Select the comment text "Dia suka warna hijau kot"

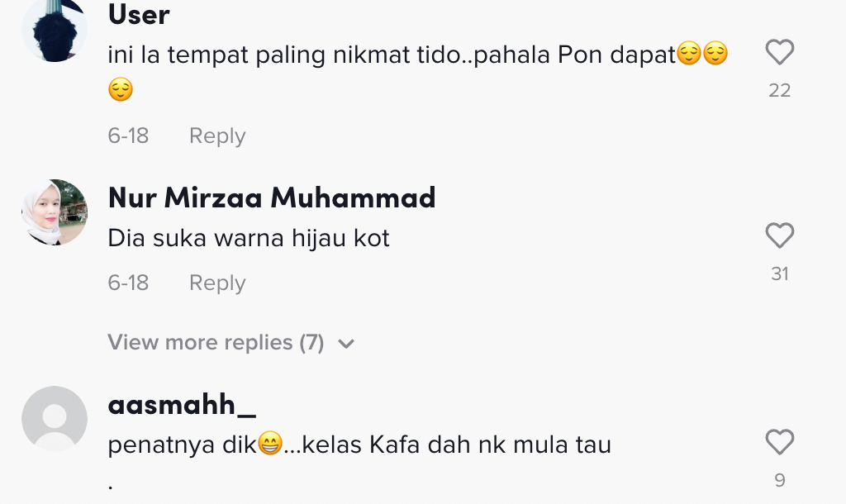249,239
